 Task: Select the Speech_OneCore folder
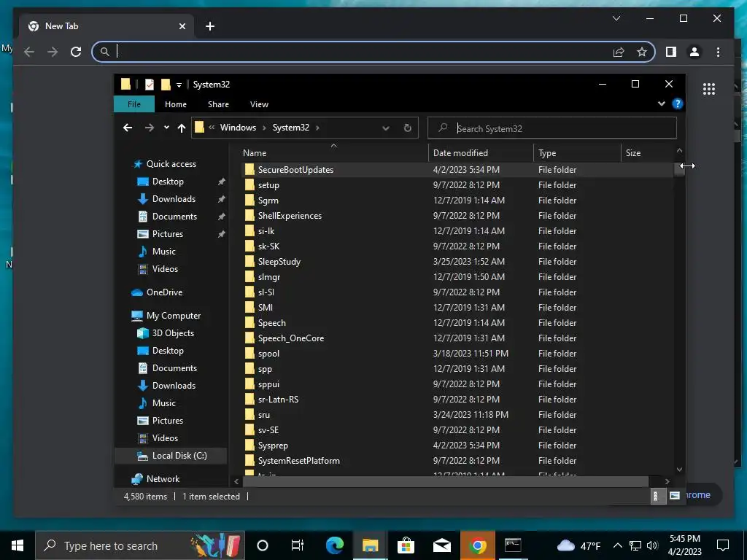290,338
